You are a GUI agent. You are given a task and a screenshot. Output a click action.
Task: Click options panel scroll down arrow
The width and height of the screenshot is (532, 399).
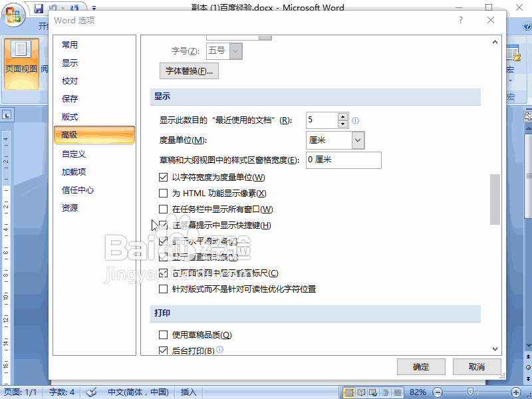tap(495, 348)
